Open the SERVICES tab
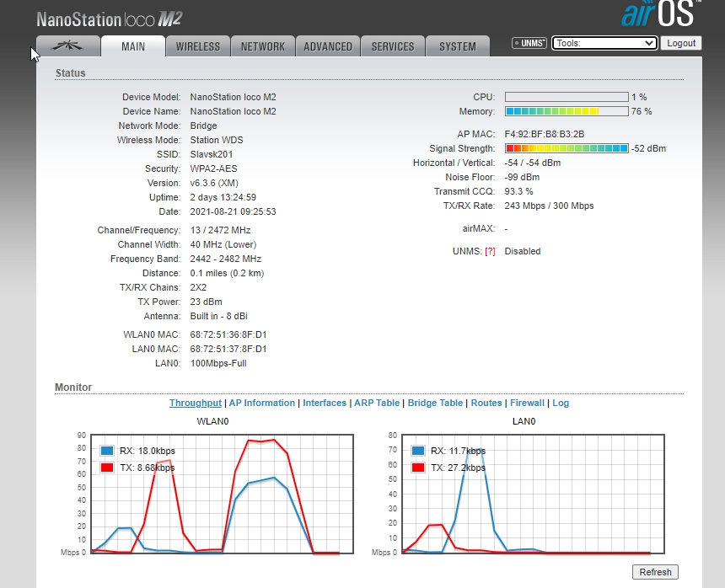Image resolution: width=725 pixels, height=588 pixels. click(393, 46)
